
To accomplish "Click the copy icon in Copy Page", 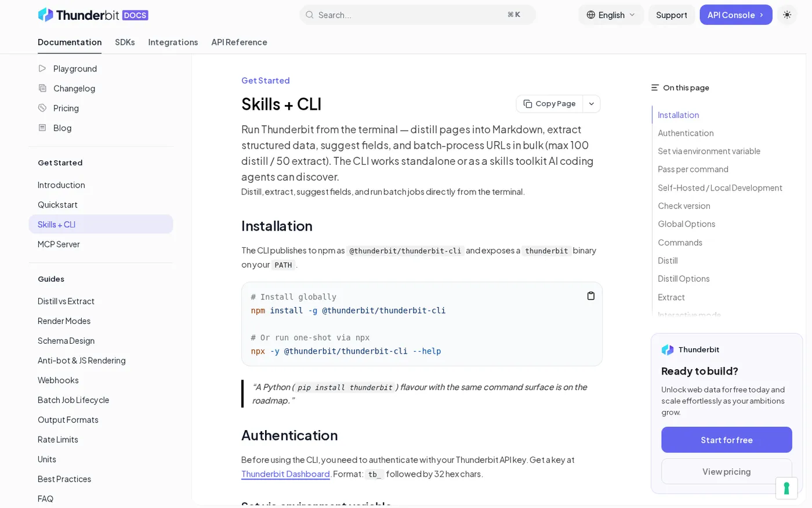I will point(528,104).
